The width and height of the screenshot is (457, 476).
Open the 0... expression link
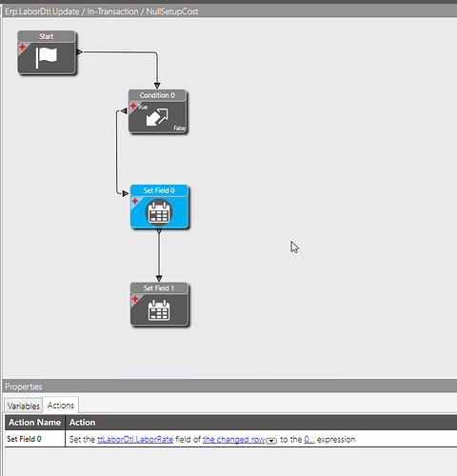(309, 440)
